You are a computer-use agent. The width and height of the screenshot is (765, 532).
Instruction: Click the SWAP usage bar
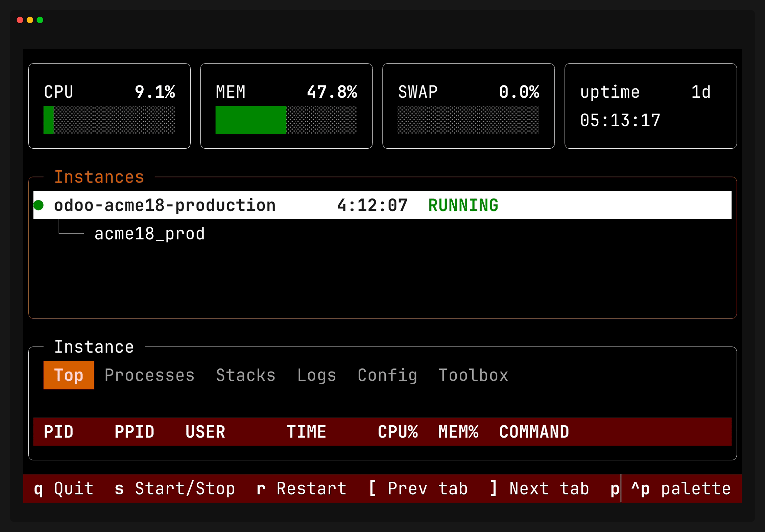[468, 120]
